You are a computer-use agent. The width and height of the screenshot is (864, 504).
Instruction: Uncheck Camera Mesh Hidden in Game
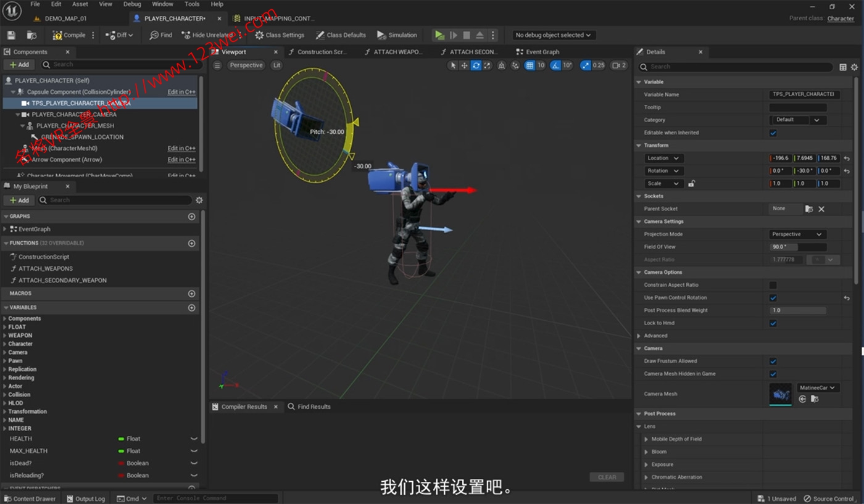773,374
